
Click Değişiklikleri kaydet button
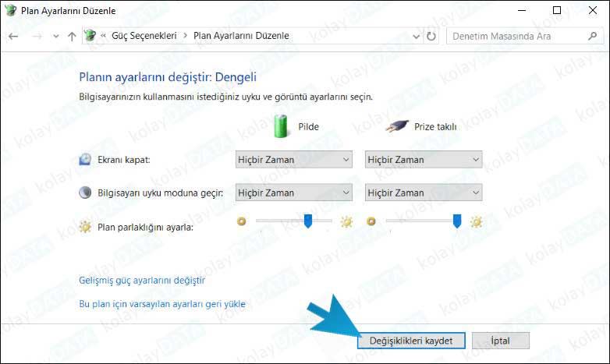click(411, 341)
